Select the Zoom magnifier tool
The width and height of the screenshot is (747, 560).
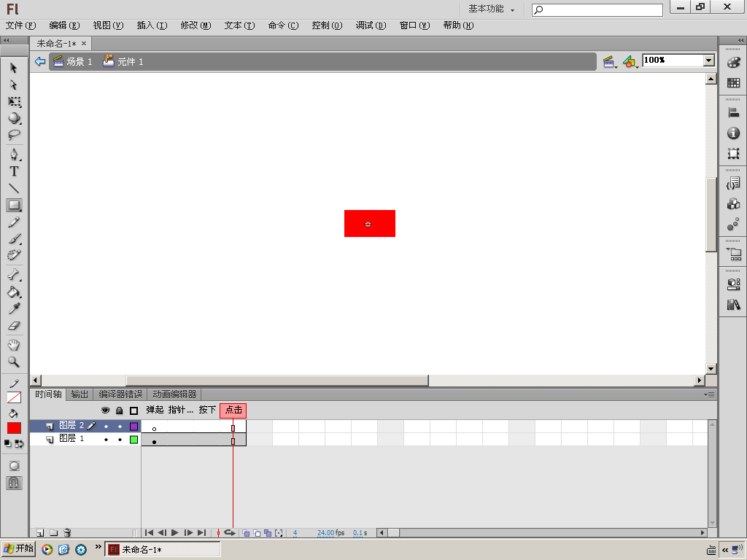coord(15,362)
